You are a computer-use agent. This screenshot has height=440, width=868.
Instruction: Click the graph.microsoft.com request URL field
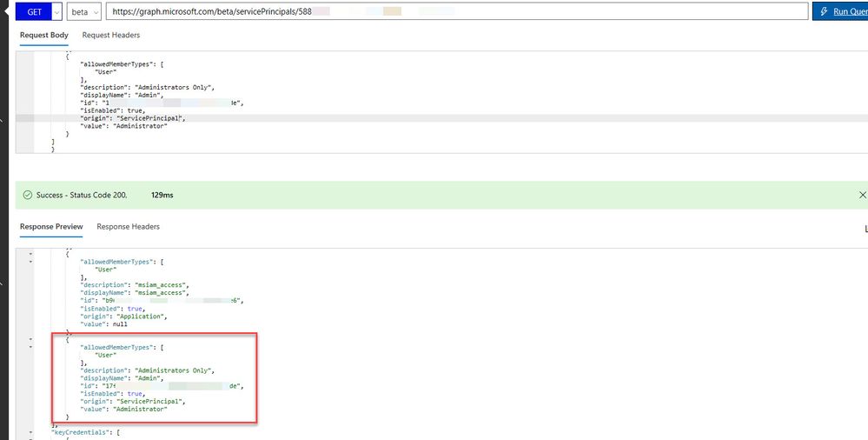click(x=457, y=11)
